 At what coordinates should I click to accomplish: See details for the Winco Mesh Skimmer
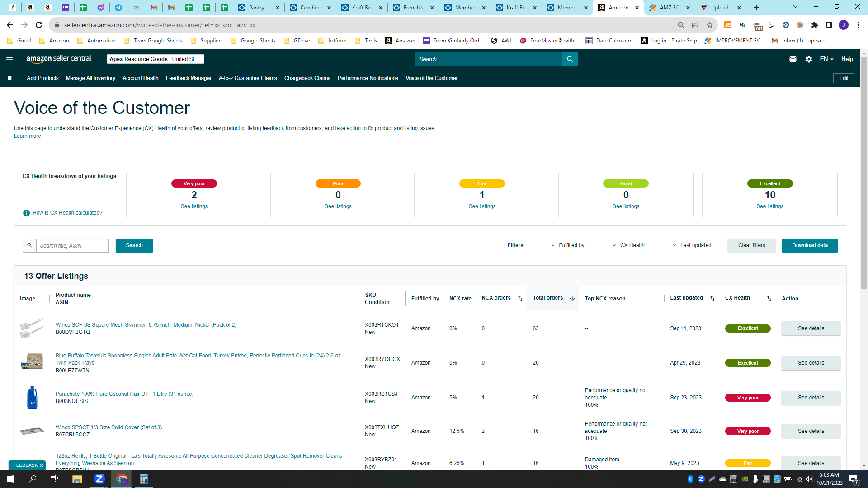point(811,328)
